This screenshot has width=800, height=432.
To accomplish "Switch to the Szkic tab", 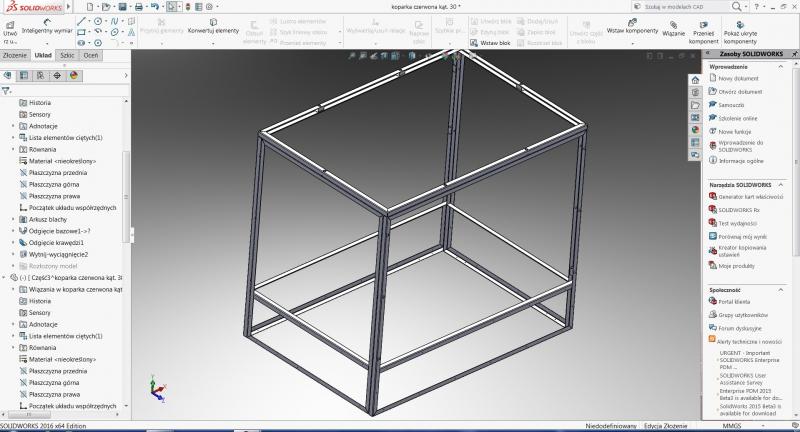I will 67,56.
